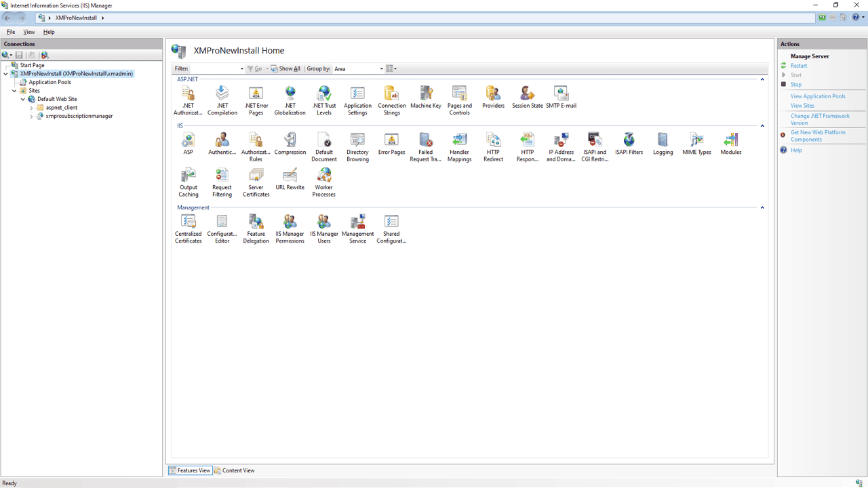This screenshot has height=488, width=868.
Task: Open ISAPI Filters
Action: 629,144
